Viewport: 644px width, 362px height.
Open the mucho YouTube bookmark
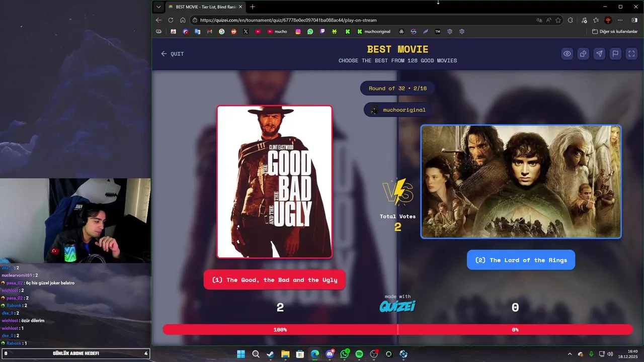(277, 31)
